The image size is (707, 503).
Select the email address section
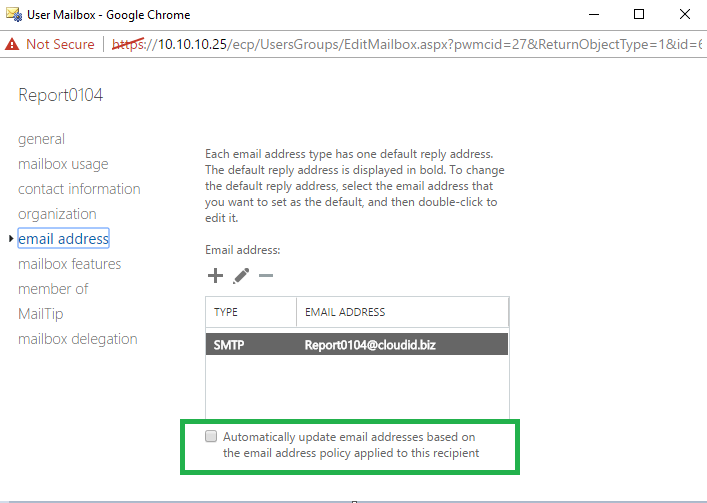(x=64, y=238)
